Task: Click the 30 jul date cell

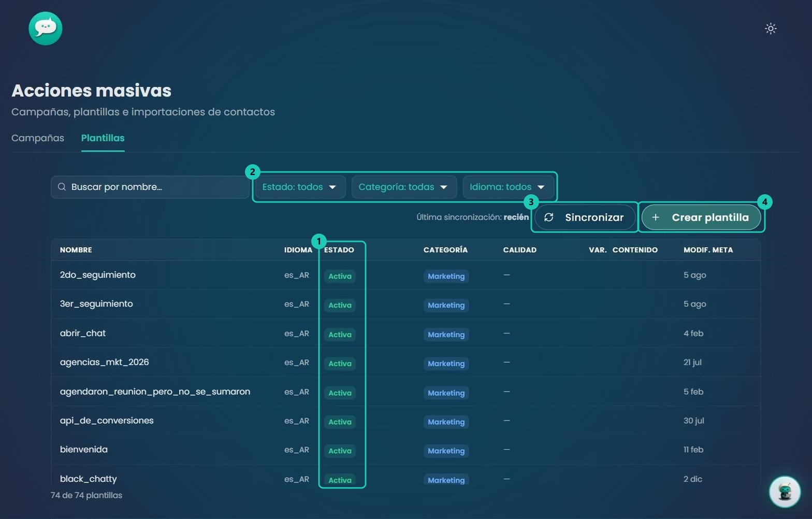Action: [x=694, y=421]
